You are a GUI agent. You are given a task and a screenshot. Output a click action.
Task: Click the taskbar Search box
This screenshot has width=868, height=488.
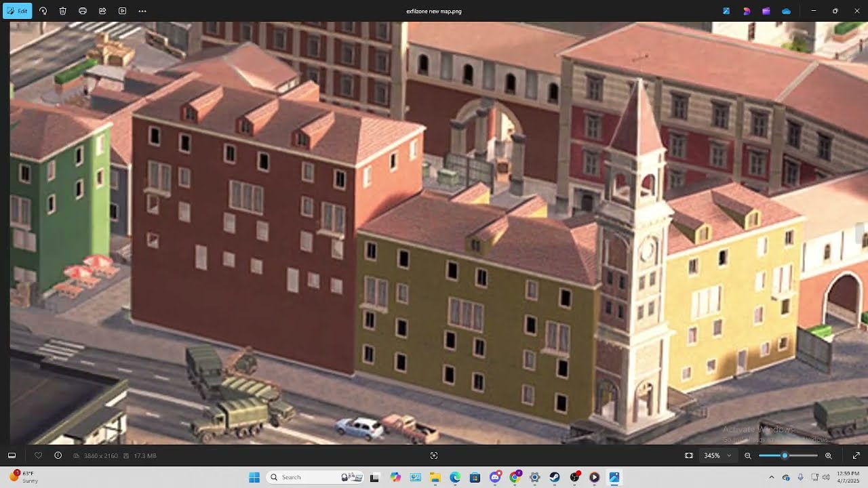pyautogui.click(x=316, y=477)
